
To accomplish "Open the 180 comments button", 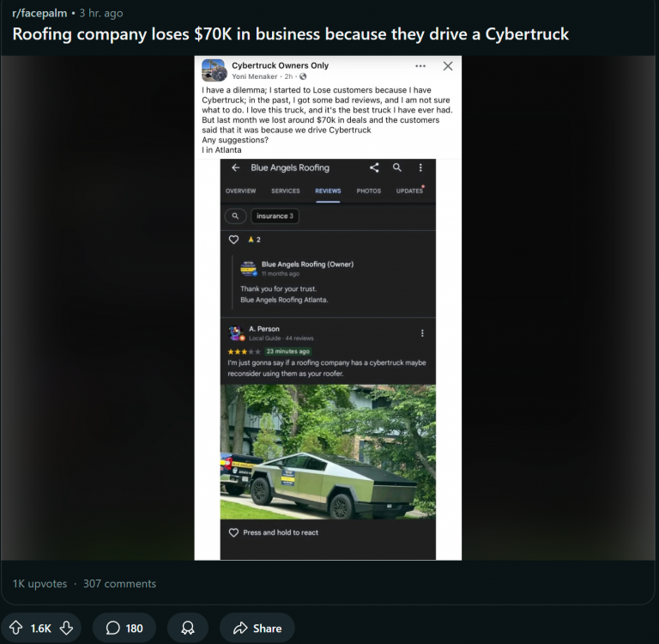I will tap(124, 628).
